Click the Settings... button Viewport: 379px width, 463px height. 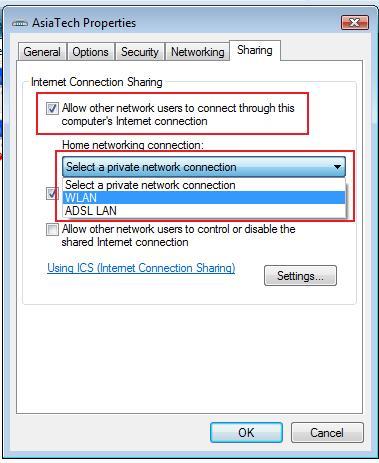pyautogui.click(x=300, y=276)
